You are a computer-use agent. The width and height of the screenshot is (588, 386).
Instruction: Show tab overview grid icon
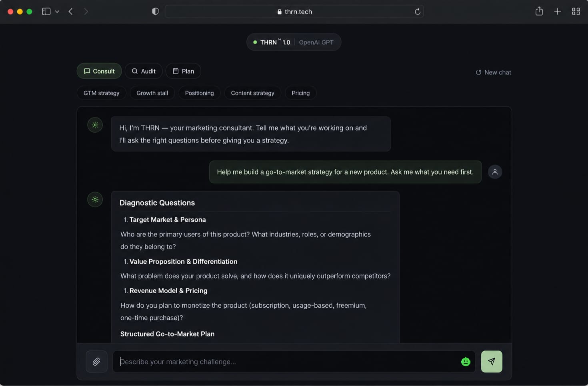(x=576, y=12)
